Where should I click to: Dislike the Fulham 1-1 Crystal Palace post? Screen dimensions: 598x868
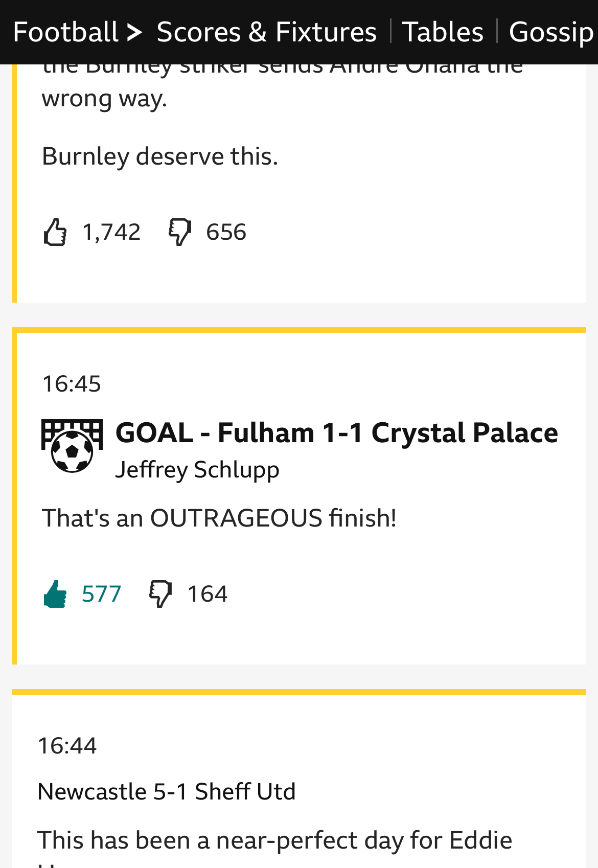[160, 594]
